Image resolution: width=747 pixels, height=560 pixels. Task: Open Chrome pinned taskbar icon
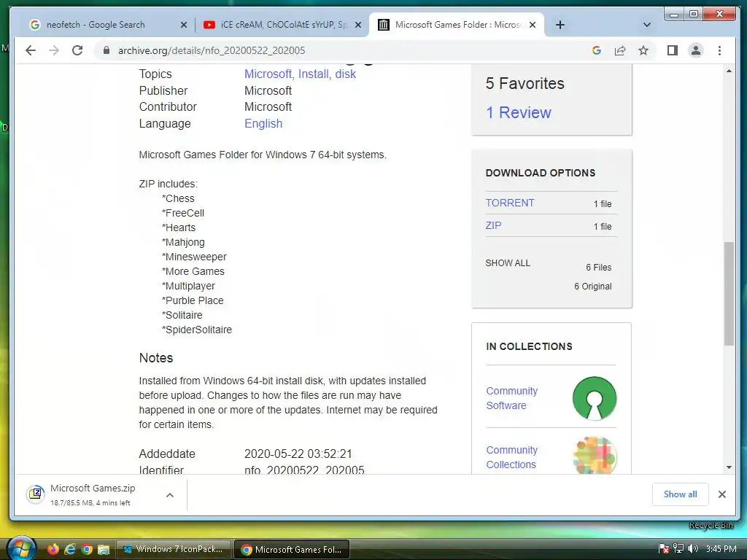pyautogui.click(x=87, y=549)
